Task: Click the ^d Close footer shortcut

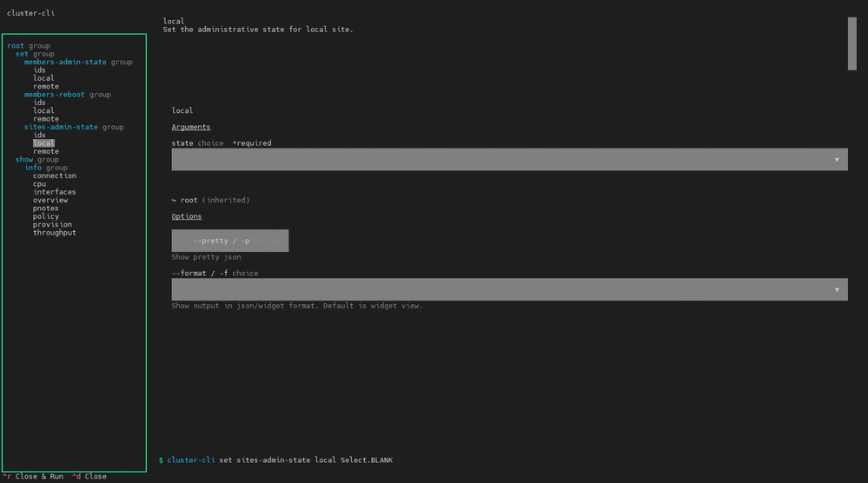Action: pos(89,476)
